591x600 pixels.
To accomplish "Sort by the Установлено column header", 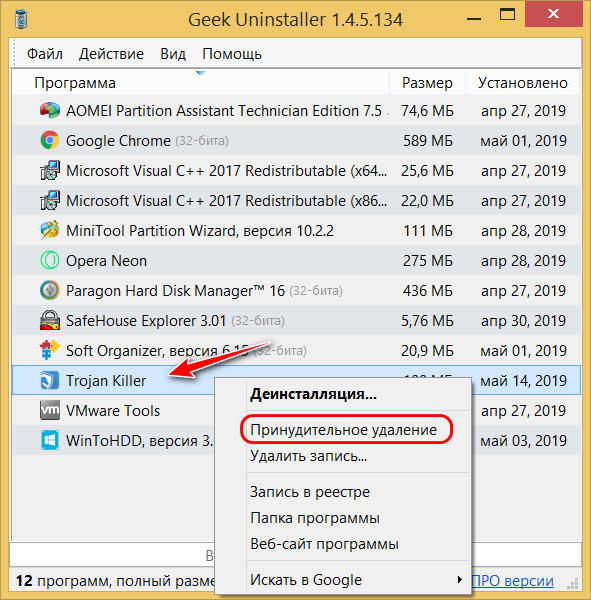I will coord(523,82).
